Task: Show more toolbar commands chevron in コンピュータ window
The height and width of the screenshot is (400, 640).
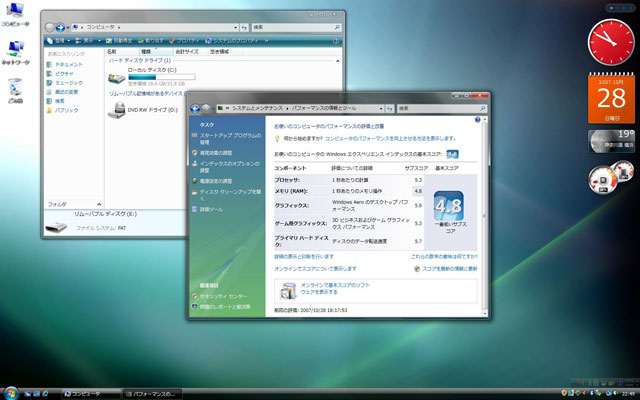Action: (267, 41)
